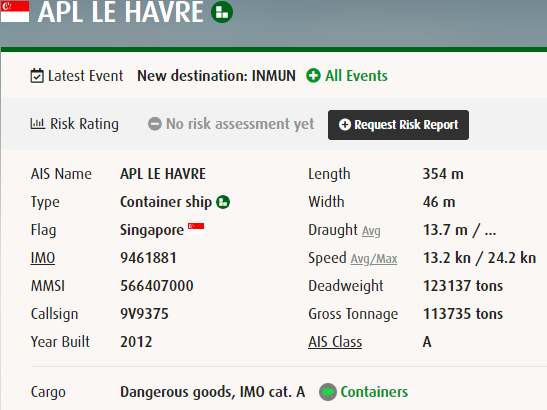Click the Avg/Max link beside Speed
Screen dimensions: 547x410
pyautogui.click(x=374, y=259)
